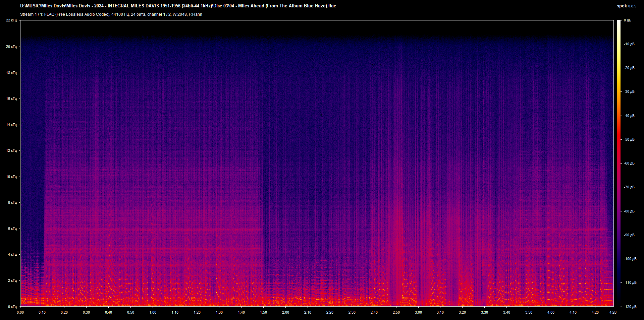Click the -20 дБ level scale label
The image size is (644, 320).
(x=629, y=68)
